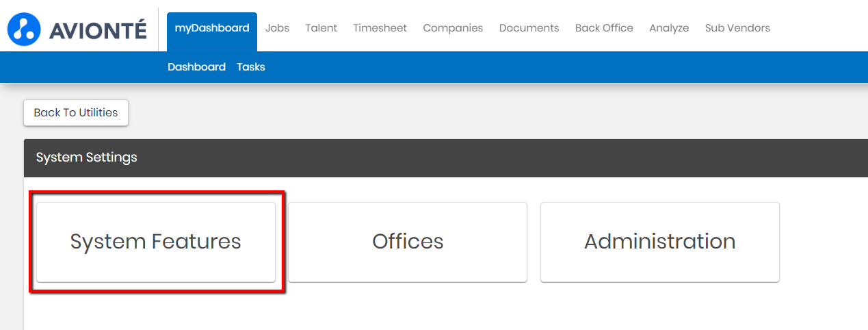
Task: Select the Dashboard sub-navigation link
Action: [x=196, y=67]
